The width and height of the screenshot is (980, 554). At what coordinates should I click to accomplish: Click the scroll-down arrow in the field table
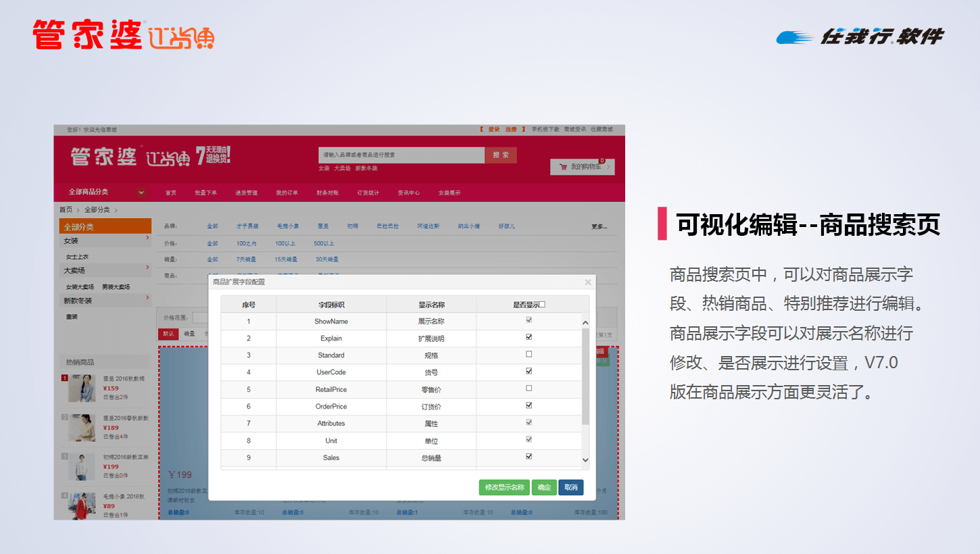pos(585,460)
